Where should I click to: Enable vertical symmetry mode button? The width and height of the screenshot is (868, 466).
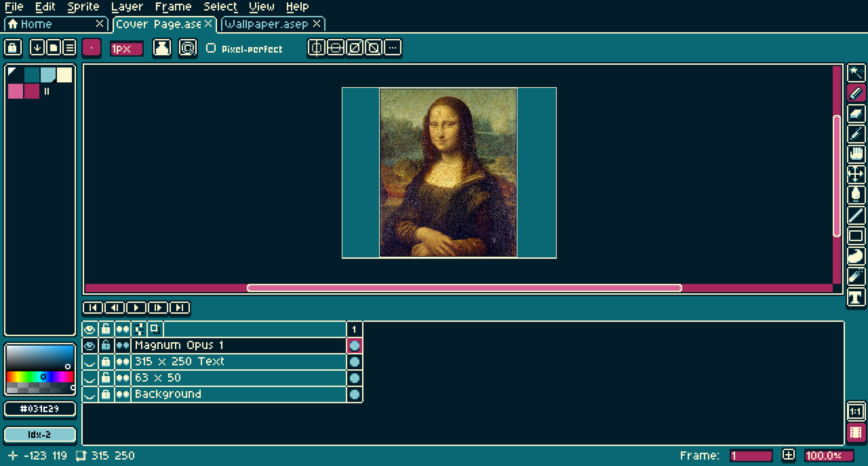coord(316,48)
